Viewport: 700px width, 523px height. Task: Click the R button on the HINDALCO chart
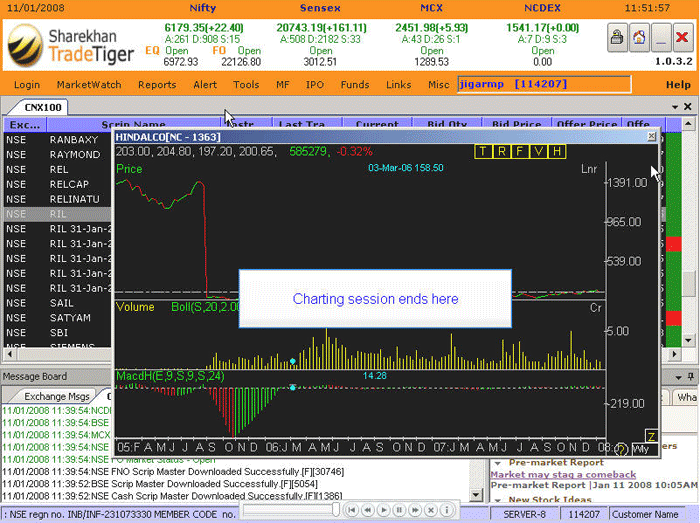501,152
